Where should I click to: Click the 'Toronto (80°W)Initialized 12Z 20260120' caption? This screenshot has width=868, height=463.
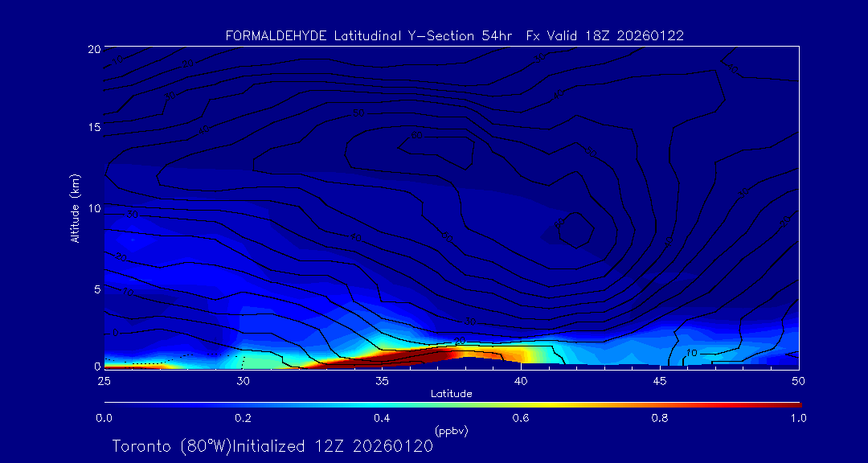point(272,446)
